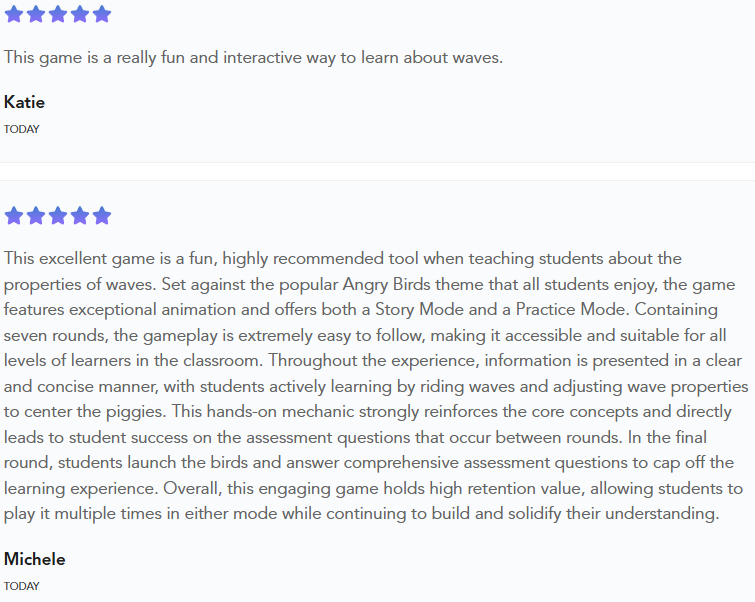
Task: Click the divider between the two reviews
Action: click(378, 171)
